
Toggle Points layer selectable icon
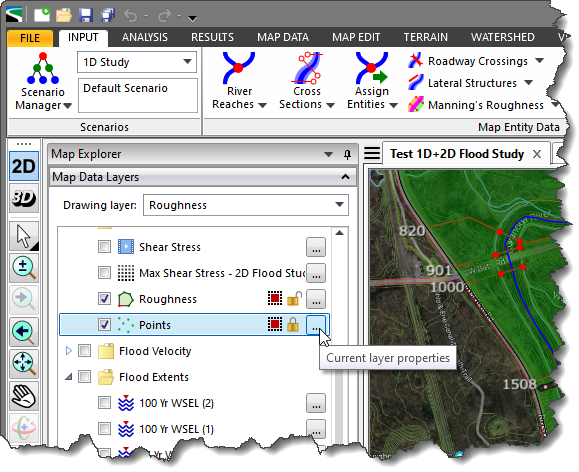click(x=274, y=325)
